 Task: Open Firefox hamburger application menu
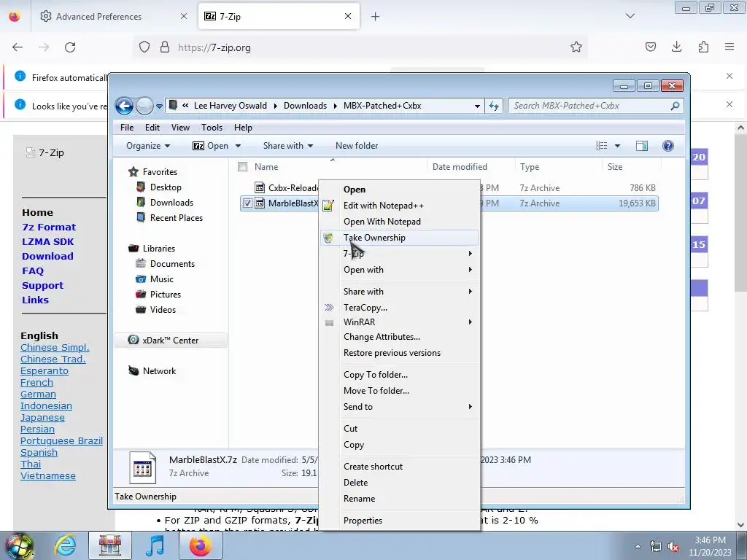[729, 47]
